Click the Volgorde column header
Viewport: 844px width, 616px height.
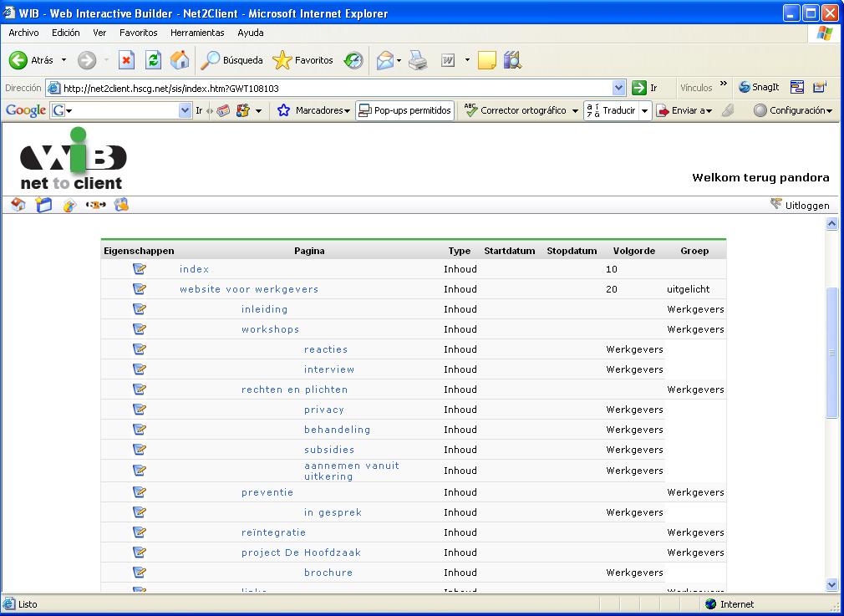point(634,251)
